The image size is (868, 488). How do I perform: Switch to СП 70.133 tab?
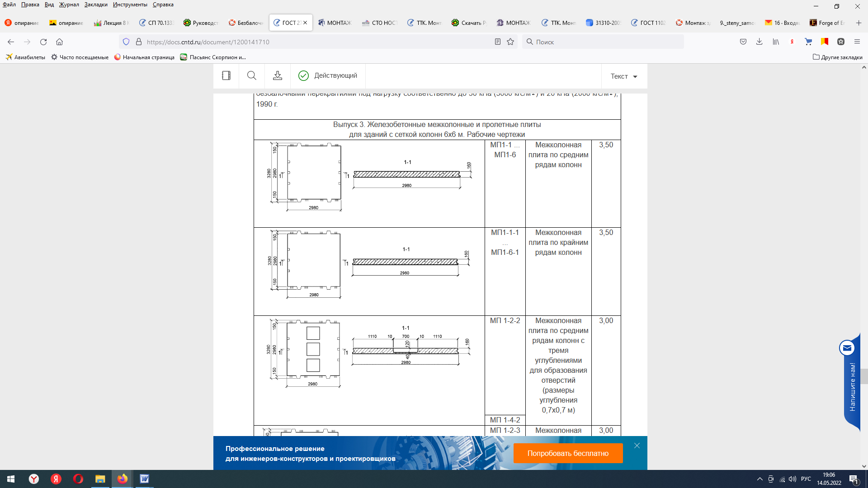[156, 23]
